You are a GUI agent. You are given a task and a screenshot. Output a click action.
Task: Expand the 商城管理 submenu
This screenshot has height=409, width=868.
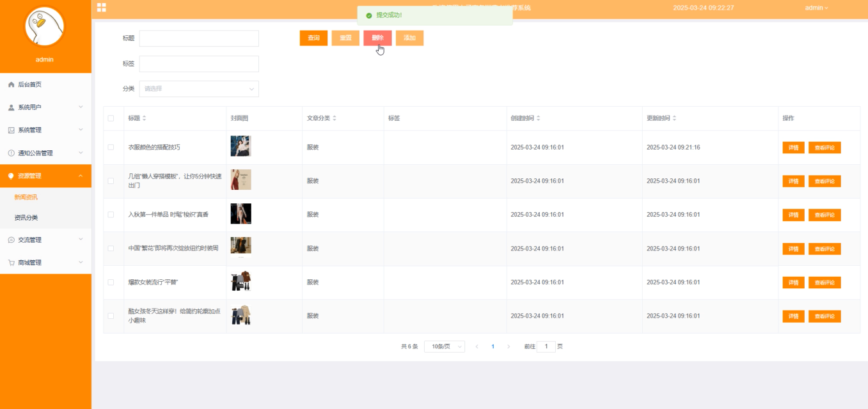81,262
